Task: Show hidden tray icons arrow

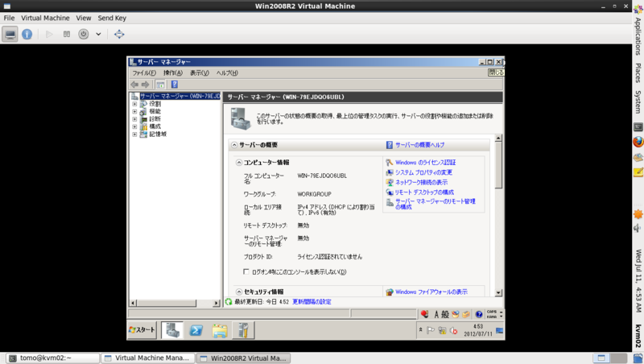Action: tap(420, 330)
